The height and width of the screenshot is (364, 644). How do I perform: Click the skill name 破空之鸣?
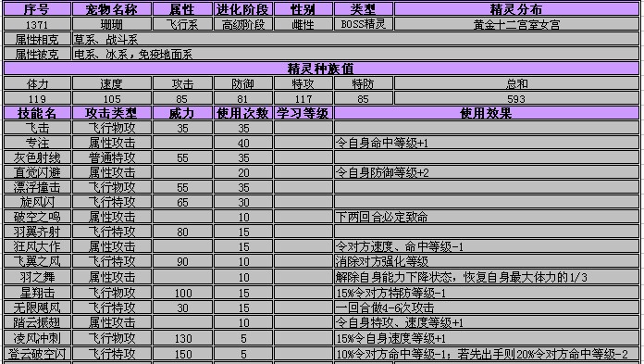(x=37, y=217)
